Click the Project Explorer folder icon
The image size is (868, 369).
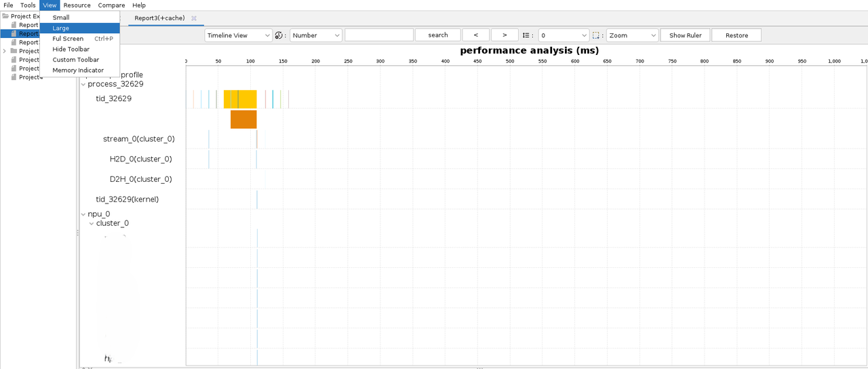pos(5,16)
